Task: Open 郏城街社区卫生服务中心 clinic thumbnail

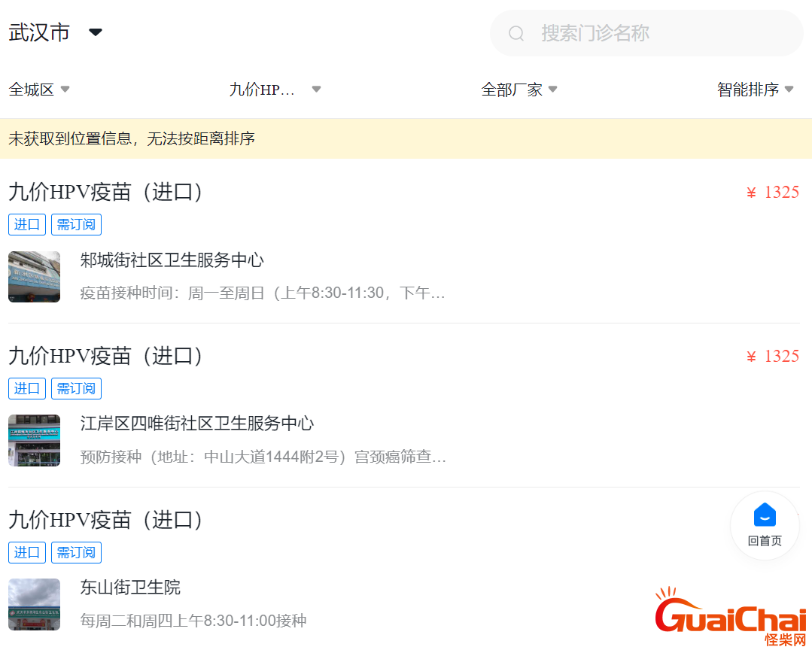Action: (x=34, y=277)
